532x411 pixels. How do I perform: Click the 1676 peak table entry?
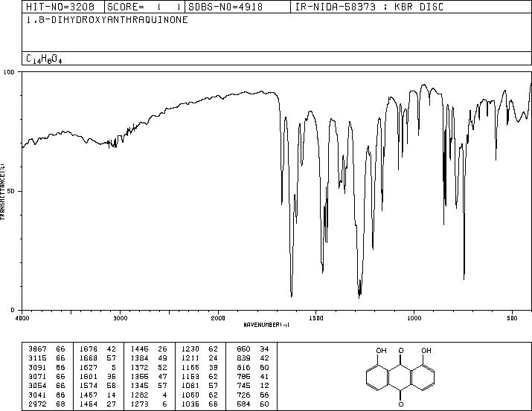97,349
